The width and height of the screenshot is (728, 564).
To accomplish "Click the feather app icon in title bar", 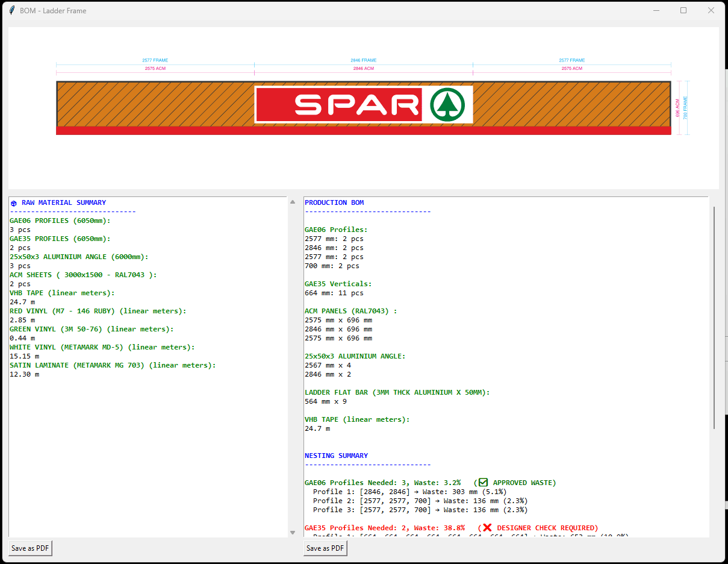I will pyautogui.click(x=11, y=10).
